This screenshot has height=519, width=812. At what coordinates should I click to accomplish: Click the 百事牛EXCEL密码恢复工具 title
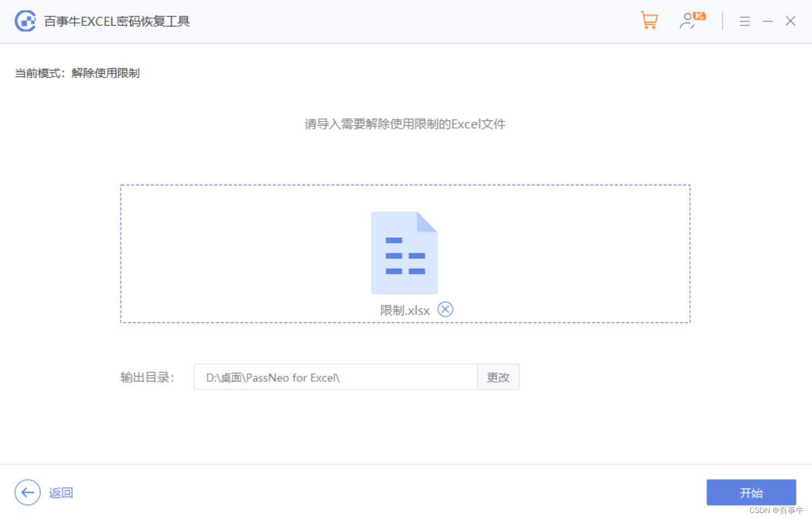(x=117, y=21)
